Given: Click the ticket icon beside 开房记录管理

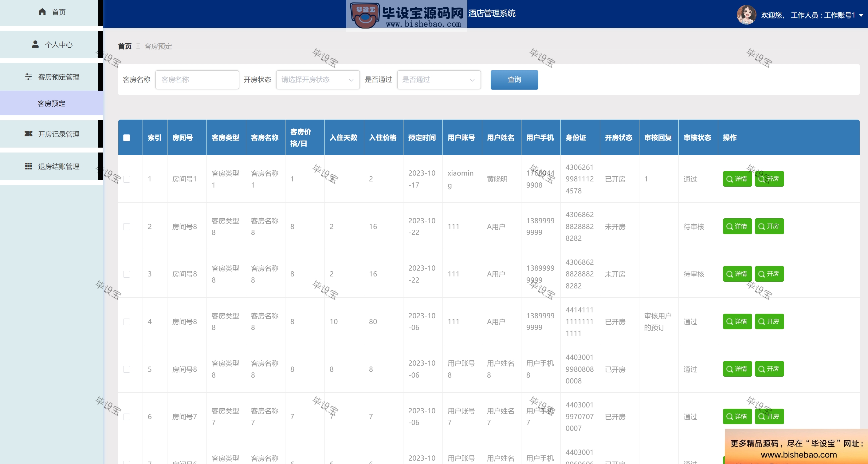Looking at the screenshot, I should coord(29,134).
